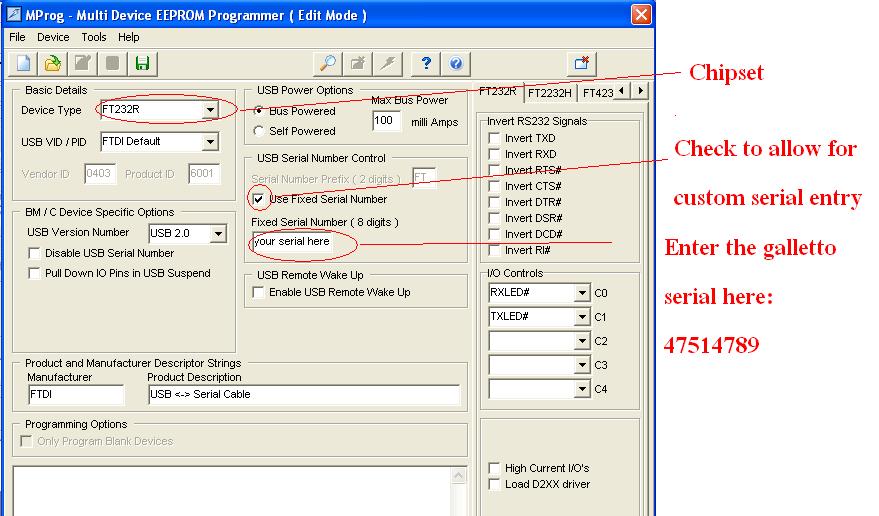Check the Invert TXD box

pos(494,138)
